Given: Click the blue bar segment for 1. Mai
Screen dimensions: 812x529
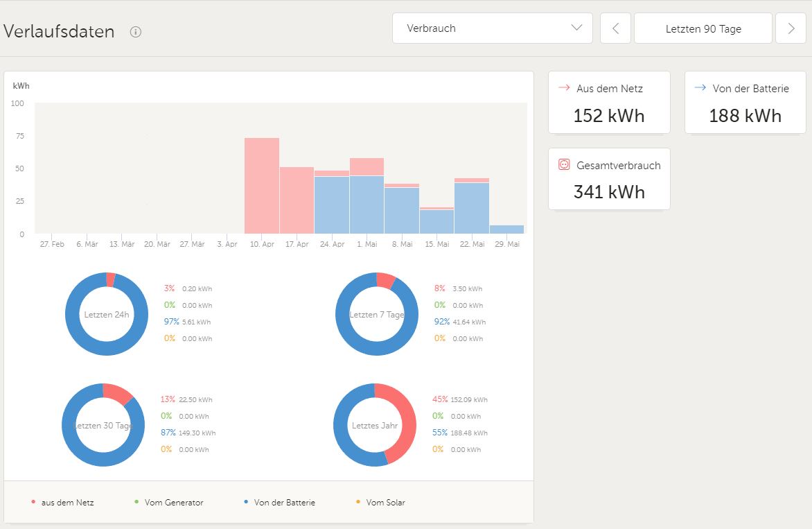Looking at the screenshot, I should pyautogui.click(x=367, y=205).
